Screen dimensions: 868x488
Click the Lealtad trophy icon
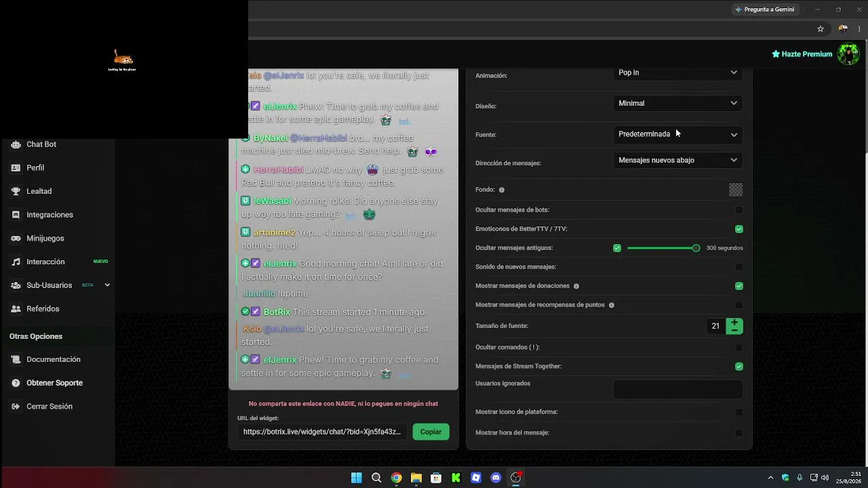tap(16, 191)
